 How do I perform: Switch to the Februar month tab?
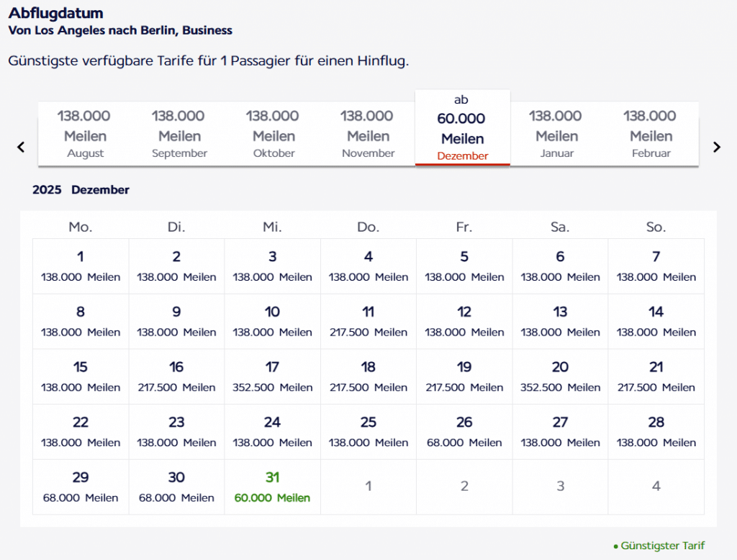tap(651, 133)
